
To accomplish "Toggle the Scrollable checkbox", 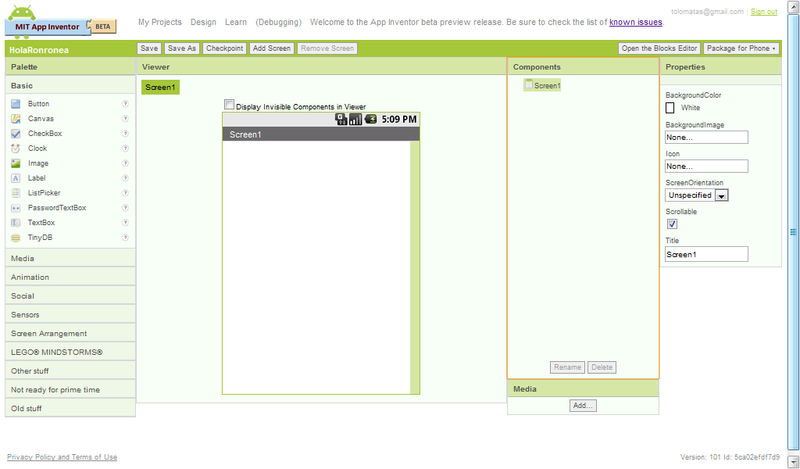I will [672, 224].
